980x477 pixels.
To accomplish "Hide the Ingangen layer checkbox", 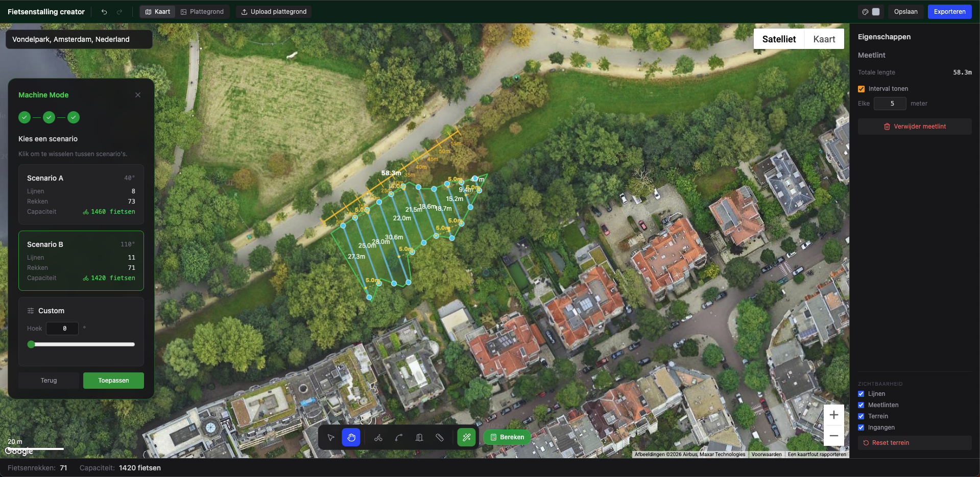I will pyautogui.click(x=861, y=428).
